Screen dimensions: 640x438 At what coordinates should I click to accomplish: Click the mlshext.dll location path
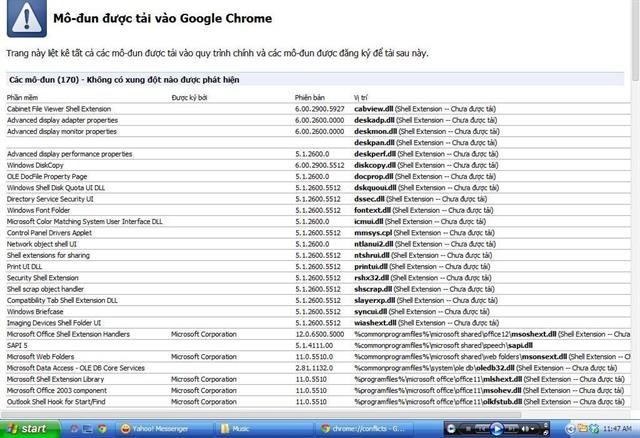tap(489, 379)
